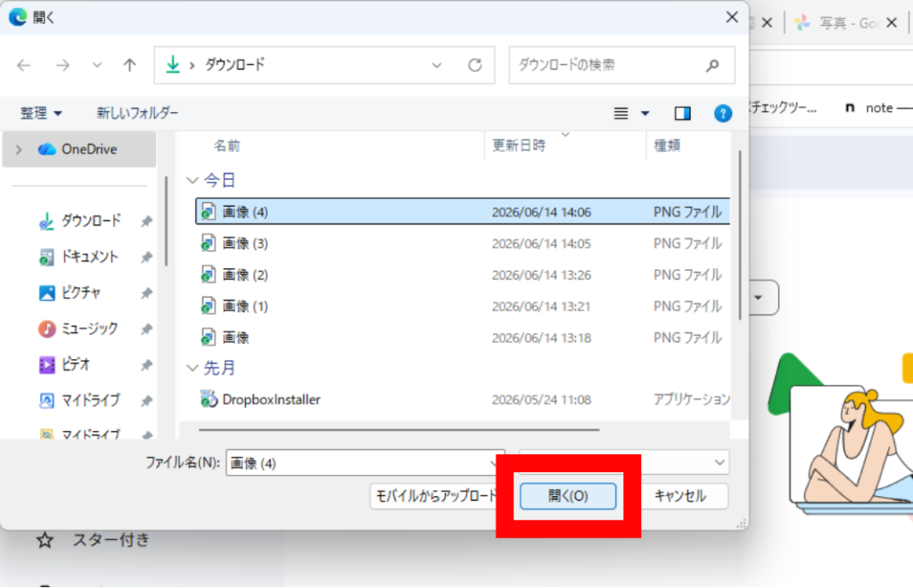The width and height of the screenshot is (913, 588).
Task: Open the help question mark icon
Action: [722, 113]
